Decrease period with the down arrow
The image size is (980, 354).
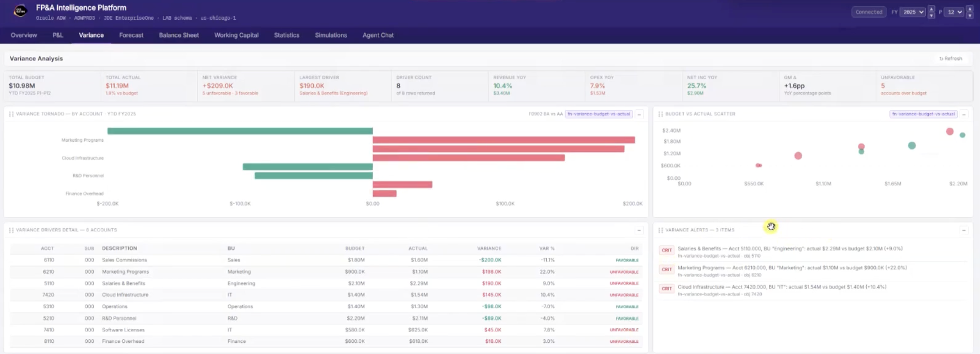(x=969, y=15)
